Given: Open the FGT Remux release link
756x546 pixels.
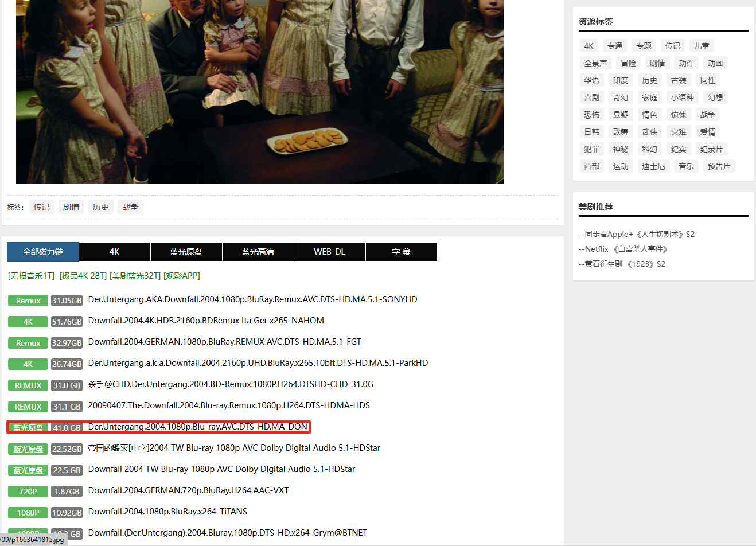Looking at the screenshot, I should point(225,342).
